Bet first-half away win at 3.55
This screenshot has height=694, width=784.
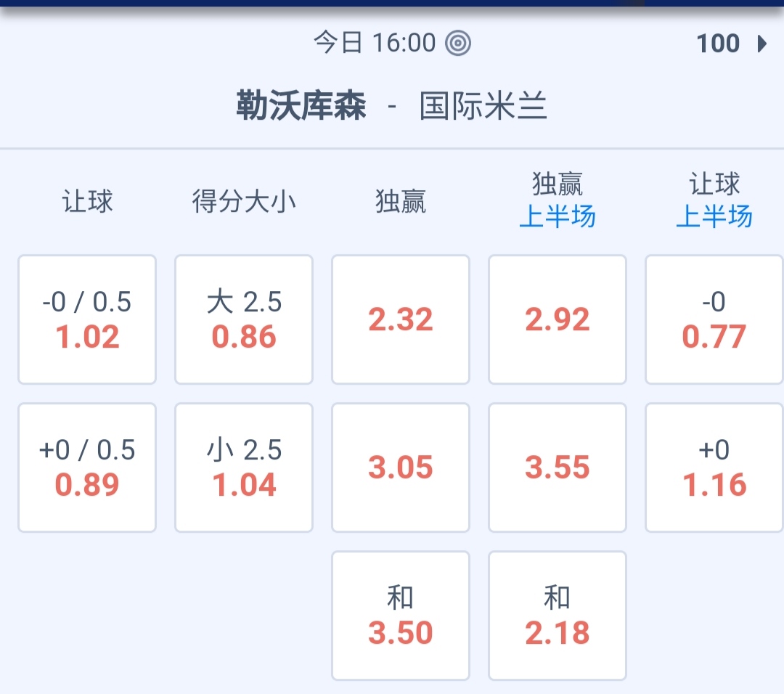pyautogui.click(x=558, y=468)
